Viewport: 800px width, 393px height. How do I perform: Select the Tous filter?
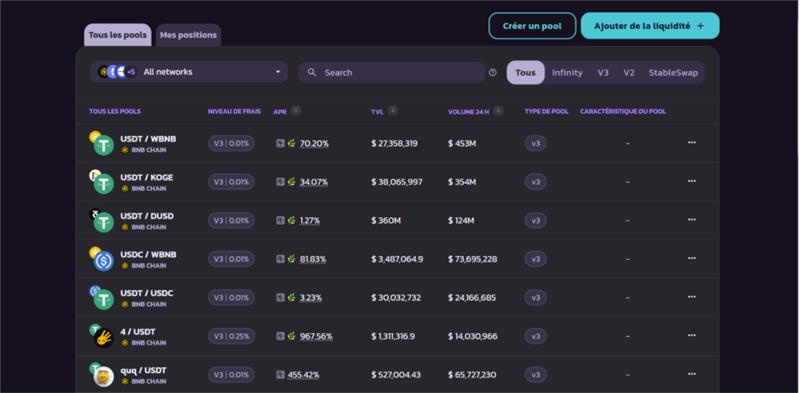click(526, 72)
